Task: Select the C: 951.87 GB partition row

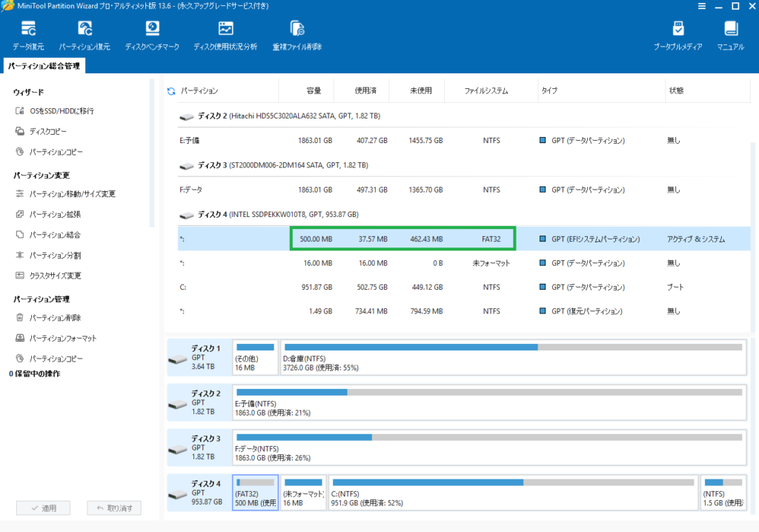Action: tap(464, 287)
